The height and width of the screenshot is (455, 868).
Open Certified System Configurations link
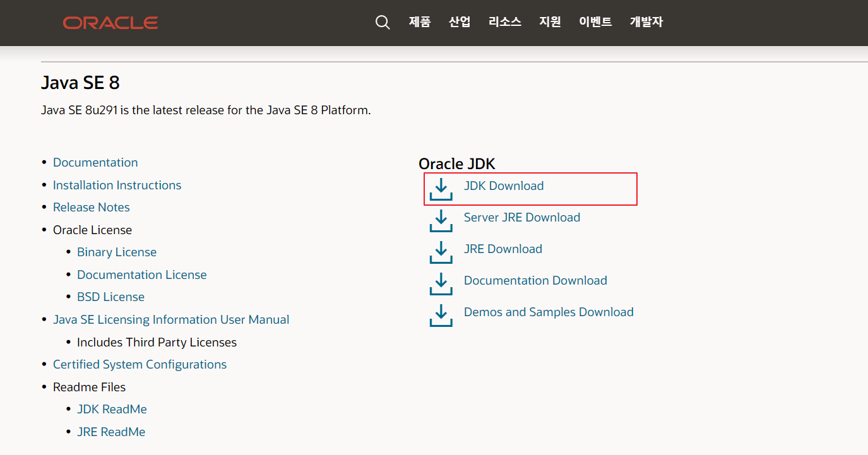pyautogui.click(x=140, y=365)
